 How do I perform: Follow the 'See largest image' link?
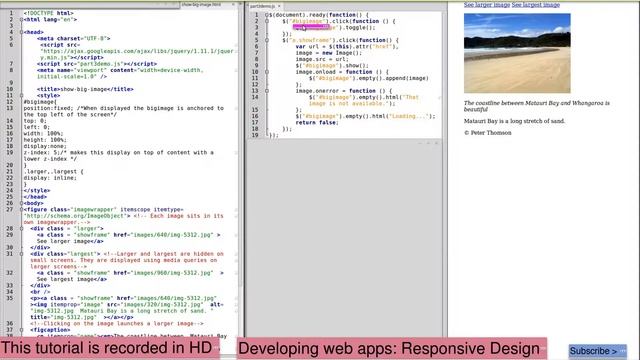(x=536, y=4)
